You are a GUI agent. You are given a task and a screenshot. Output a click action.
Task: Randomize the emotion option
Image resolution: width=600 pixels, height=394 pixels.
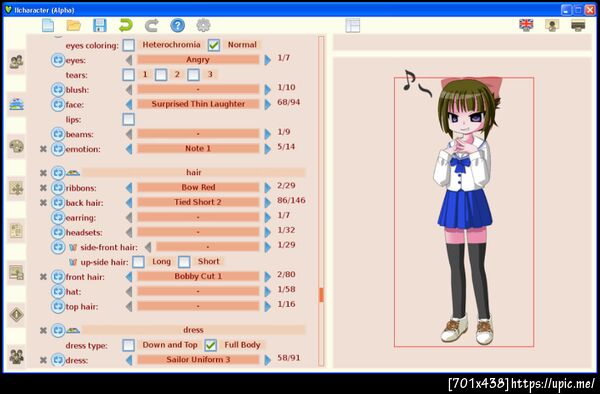pos(58,149)
